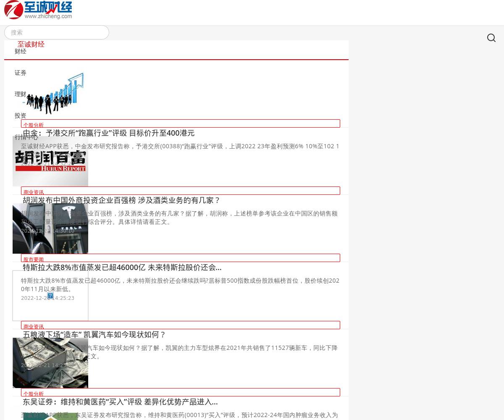Open the suitcase of dollars thumbnail
This screenshot has height=420, width=504.
click(x=50, y=363)
